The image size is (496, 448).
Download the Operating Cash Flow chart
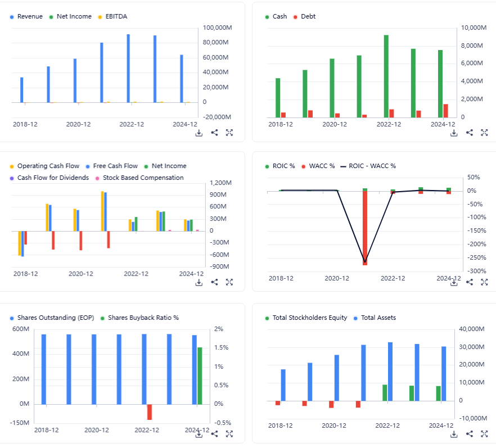coord(199,282)
